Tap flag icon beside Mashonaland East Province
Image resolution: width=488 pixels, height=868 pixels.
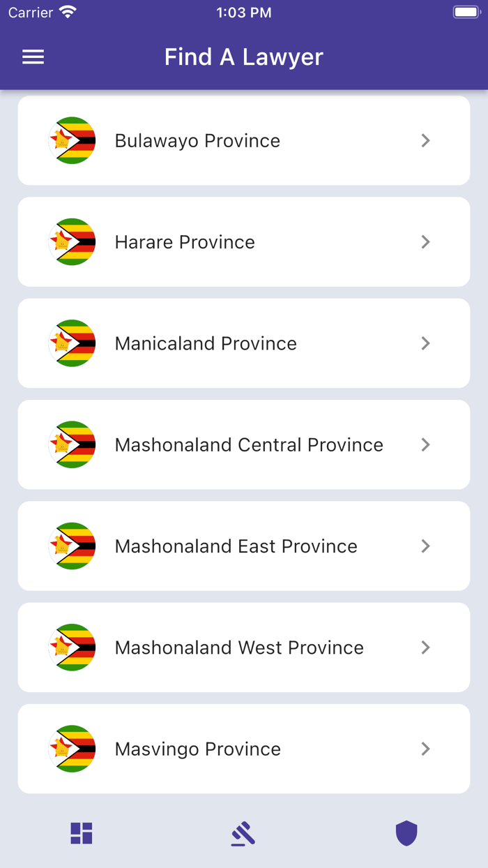(x=73, y=546)
